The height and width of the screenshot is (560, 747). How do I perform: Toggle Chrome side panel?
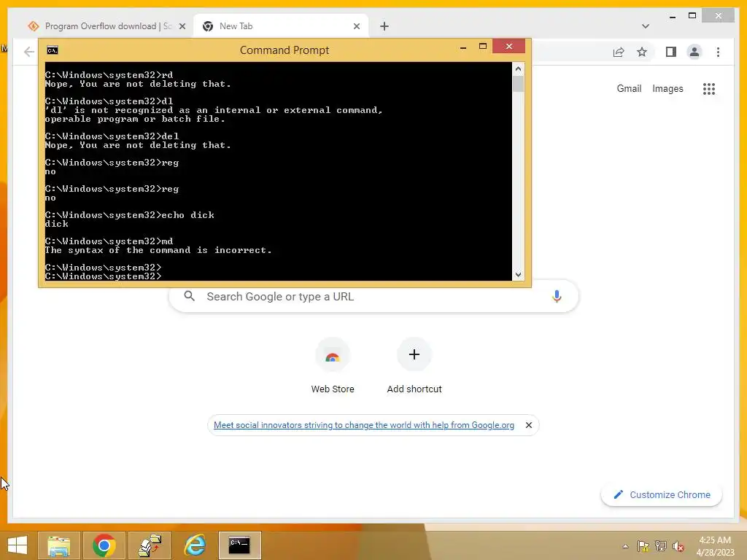(x=671, y=52)
